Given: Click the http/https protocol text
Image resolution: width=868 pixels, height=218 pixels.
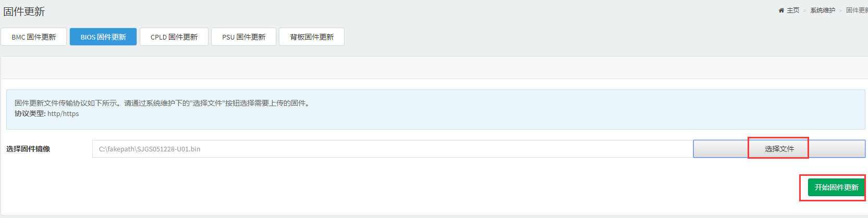Looking at the screenshot, I should coord(63,113).
